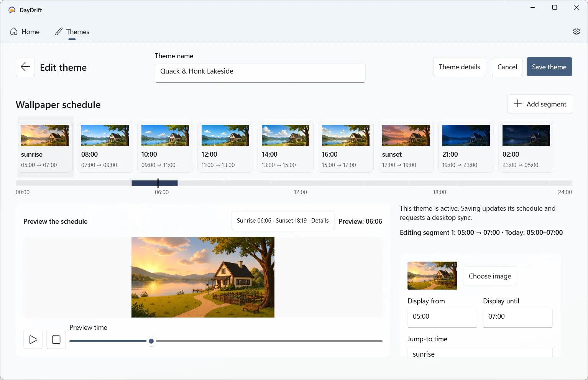Select the 16:00 wallpaper segment
This screenshot has width=588, height=380.
click(x=346, y=147)
